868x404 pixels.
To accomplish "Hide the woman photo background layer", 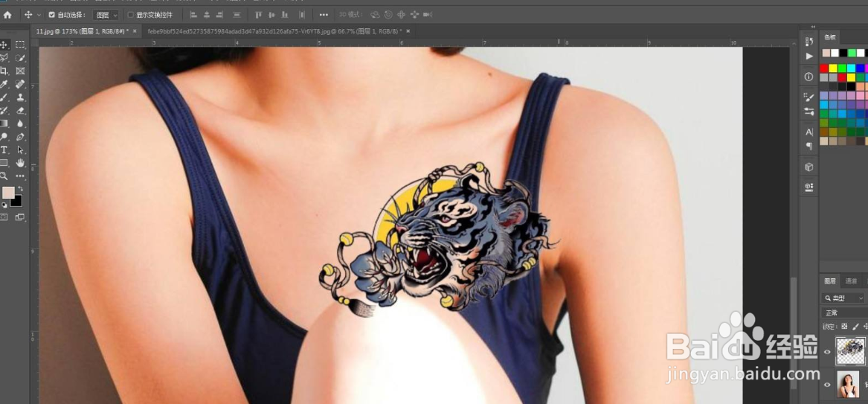I will tap(828, 383).
